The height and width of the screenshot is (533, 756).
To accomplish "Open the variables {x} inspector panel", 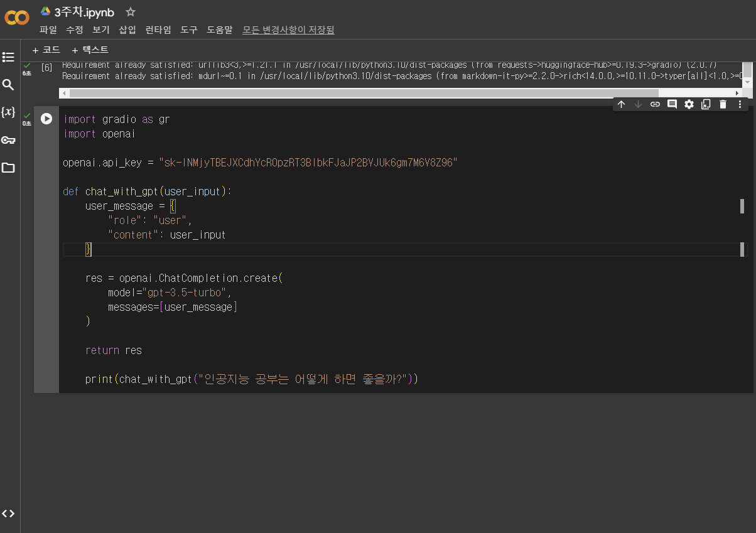I will (8, 112).
